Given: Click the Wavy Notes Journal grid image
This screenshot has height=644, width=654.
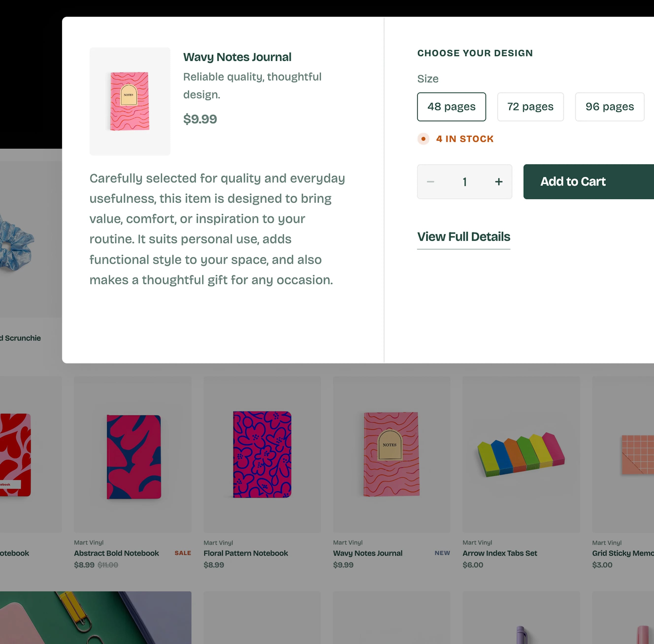Looking at the screenshot, I should (392, 455).
